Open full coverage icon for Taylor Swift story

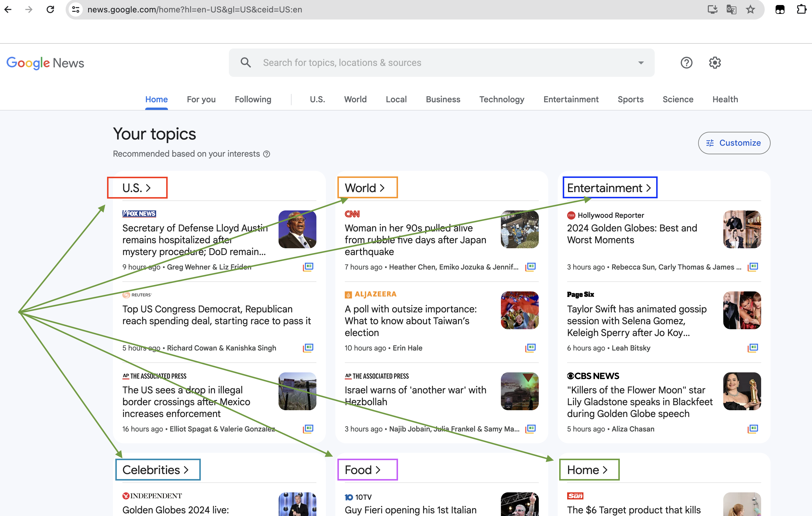pyautogui.click(x=753, y=348)
